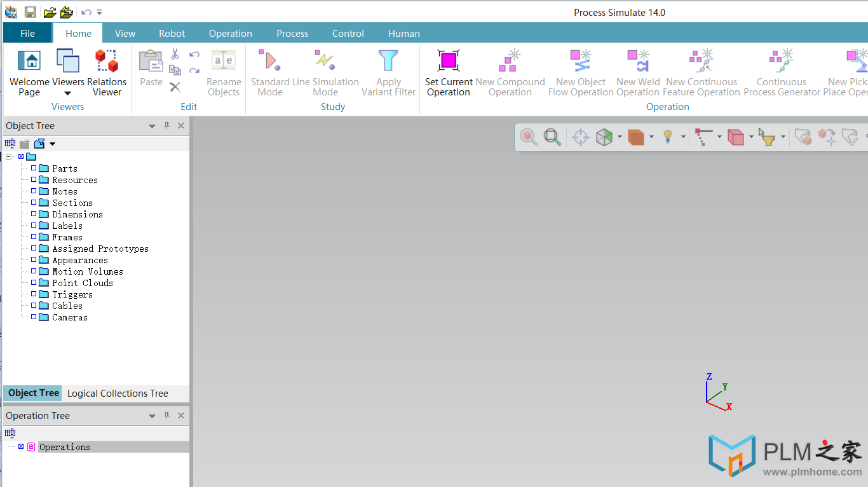Click the Process Simulate application icon
Screen dimensions: 868x487
[x=11, y=12]
